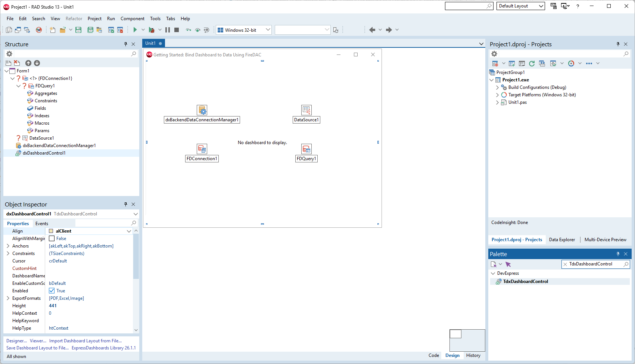Select FDQuery1 in the Structure tree

[45, 85]
